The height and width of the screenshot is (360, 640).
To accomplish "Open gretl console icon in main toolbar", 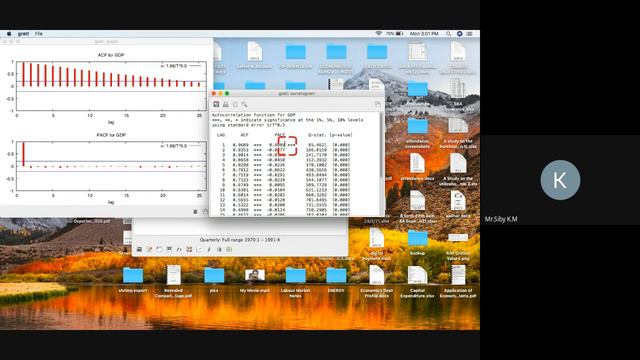I will tap(159, 249).
